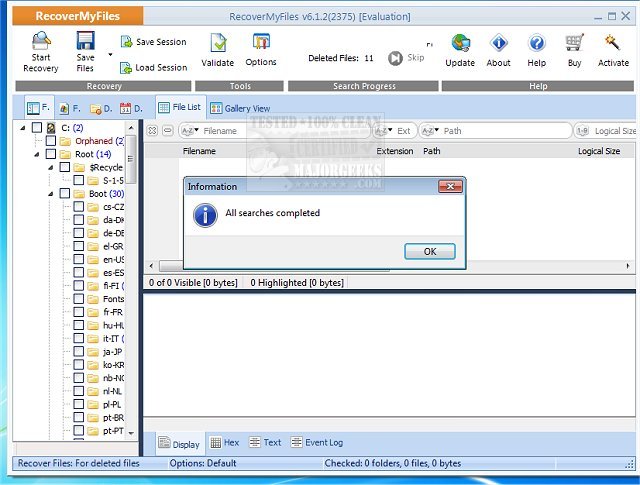This screenshot has height=485, width=640.
Task: Open the About info icon
Action: coord(499,43)
